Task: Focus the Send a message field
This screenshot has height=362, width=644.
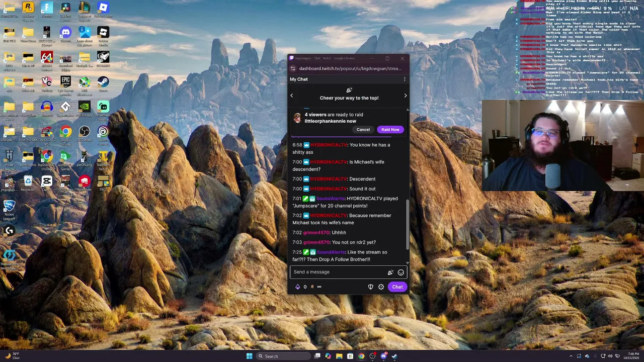Action: point(337,272)
